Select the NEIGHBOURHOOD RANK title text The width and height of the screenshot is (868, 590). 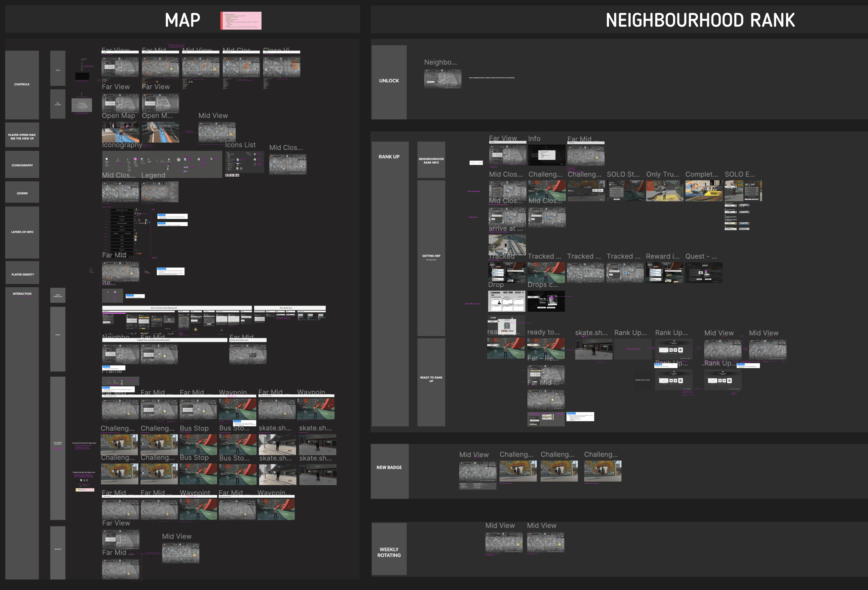click(x=700, y=20)
